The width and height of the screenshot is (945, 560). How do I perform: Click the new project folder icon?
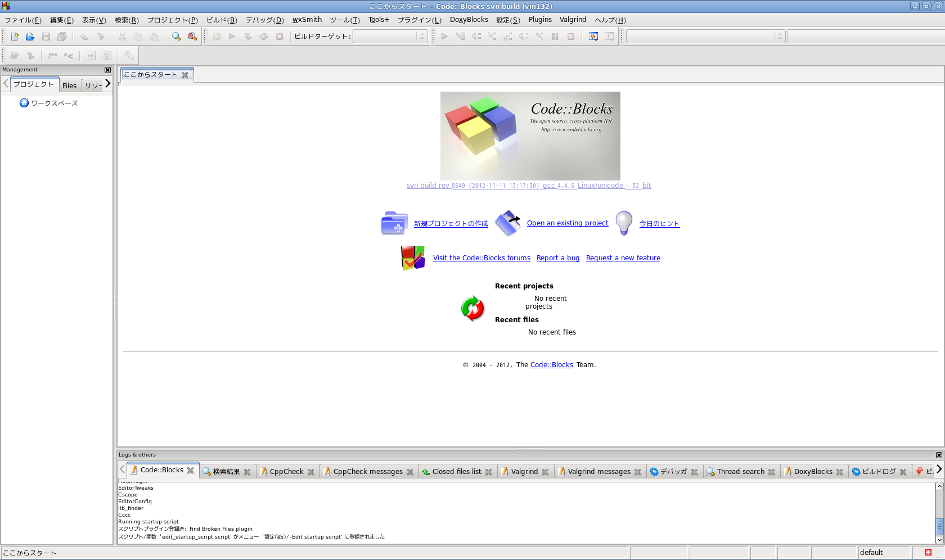point(394,223)
